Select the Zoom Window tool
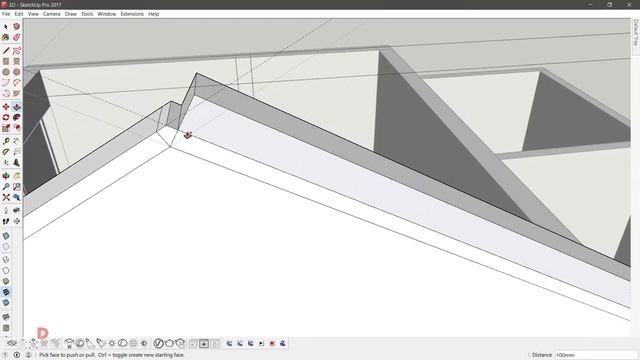This screenshot has height=360, width=640. pos(16,187)
